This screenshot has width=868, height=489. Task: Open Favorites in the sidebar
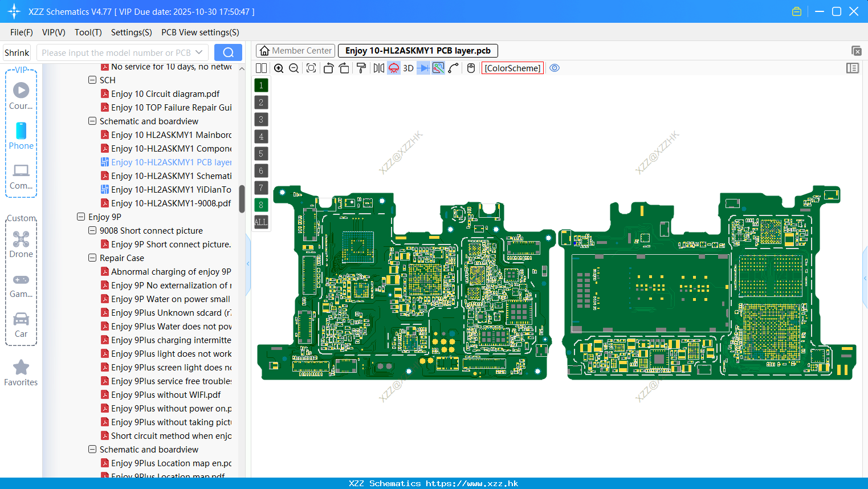[21, 373]
